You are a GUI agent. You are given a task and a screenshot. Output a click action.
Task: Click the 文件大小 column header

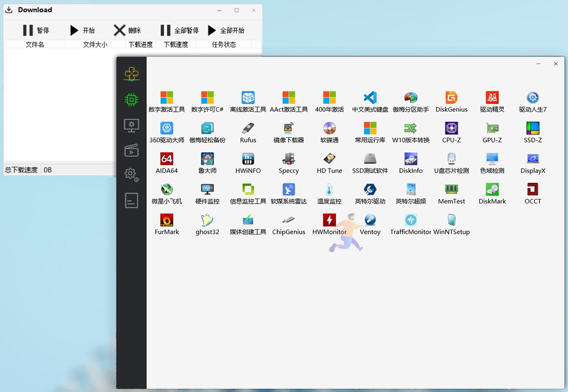[x=95, y=45]
